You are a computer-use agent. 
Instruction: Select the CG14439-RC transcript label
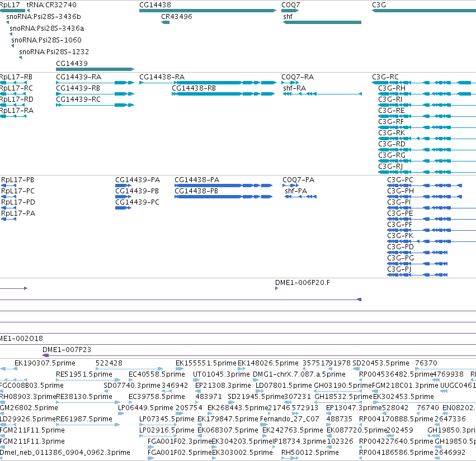point(78,99)
